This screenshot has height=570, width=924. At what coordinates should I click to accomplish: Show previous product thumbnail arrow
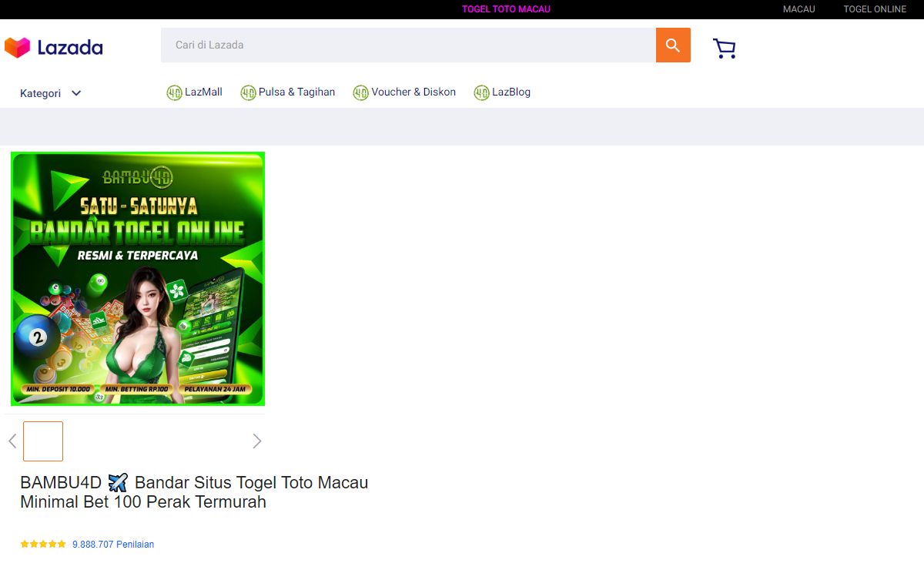[x=12, y=441]
